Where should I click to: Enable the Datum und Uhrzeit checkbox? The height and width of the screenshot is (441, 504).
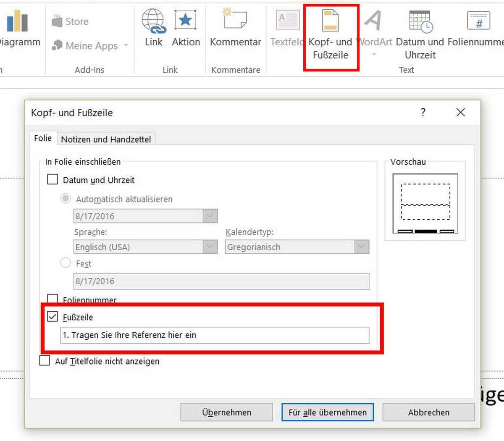[52, 180]
